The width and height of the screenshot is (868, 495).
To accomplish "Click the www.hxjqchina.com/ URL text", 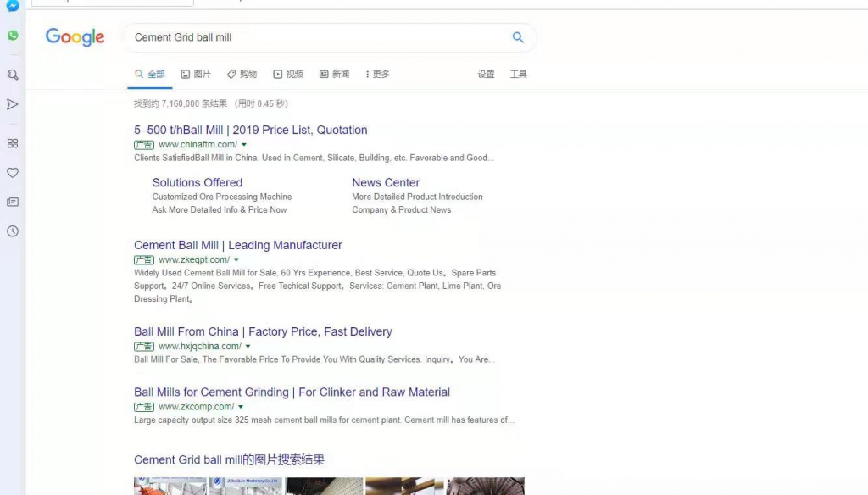I will 200,347.
